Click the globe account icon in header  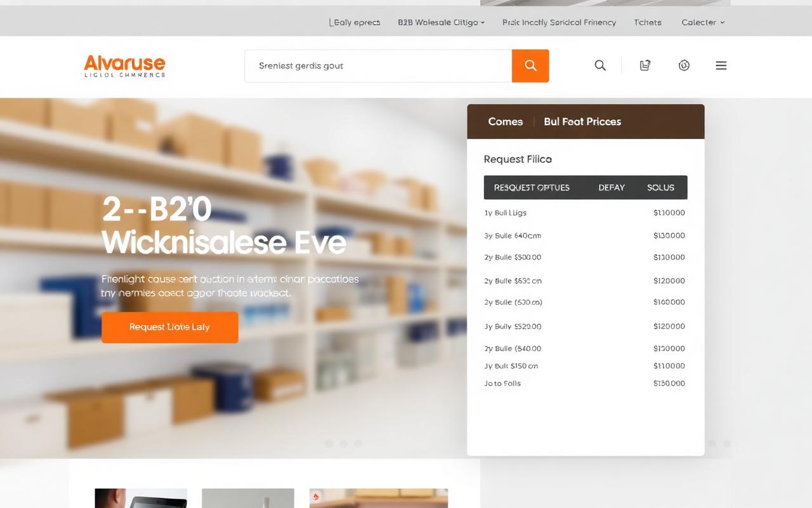point(684,65)
